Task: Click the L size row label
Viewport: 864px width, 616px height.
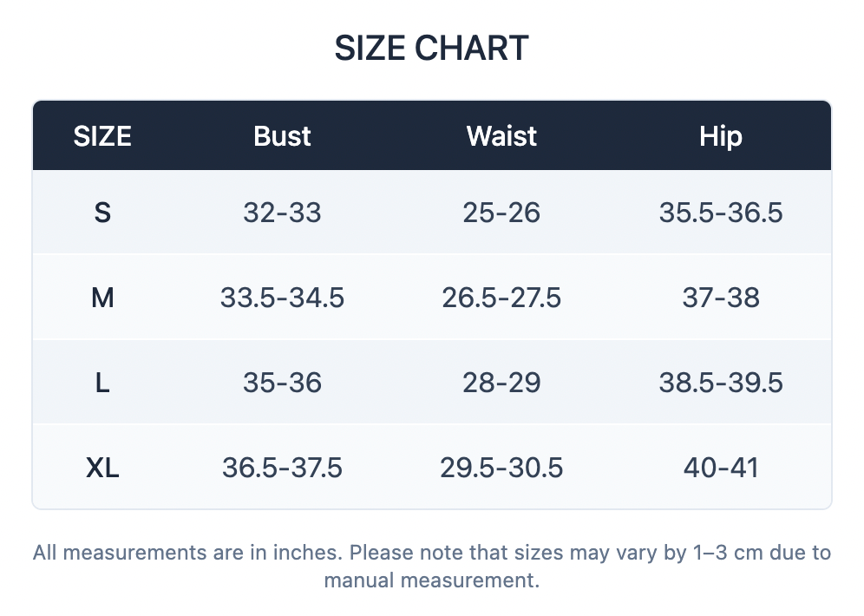Action: pos(102,383)
